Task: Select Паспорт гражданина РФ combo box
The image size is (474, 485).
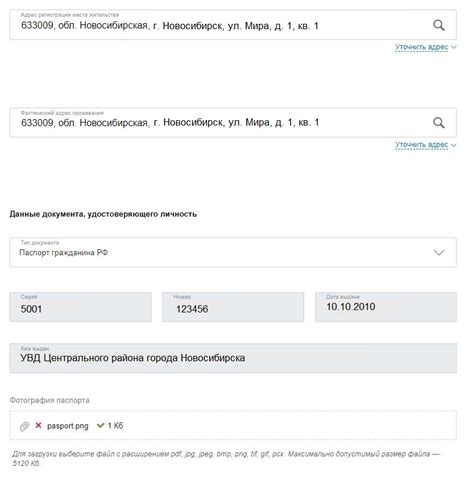Action: (233, 252)
